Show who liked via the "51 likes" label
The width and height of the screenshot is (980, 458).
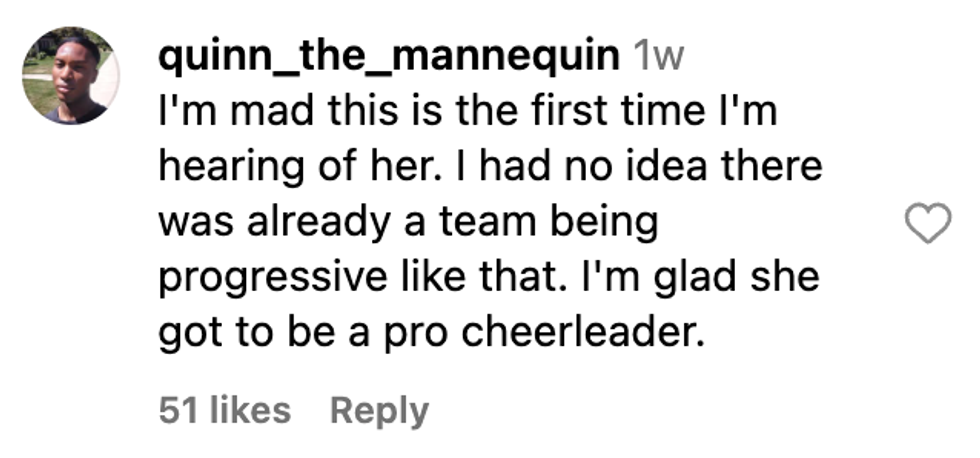pyautogui.click(x=225, y=410)
